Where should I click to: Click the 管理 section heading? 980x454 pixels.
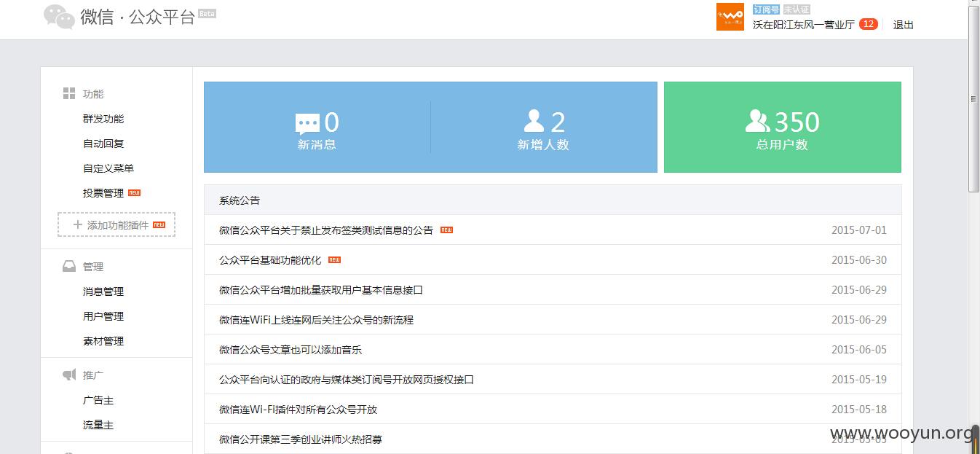(x=93, y=267)
